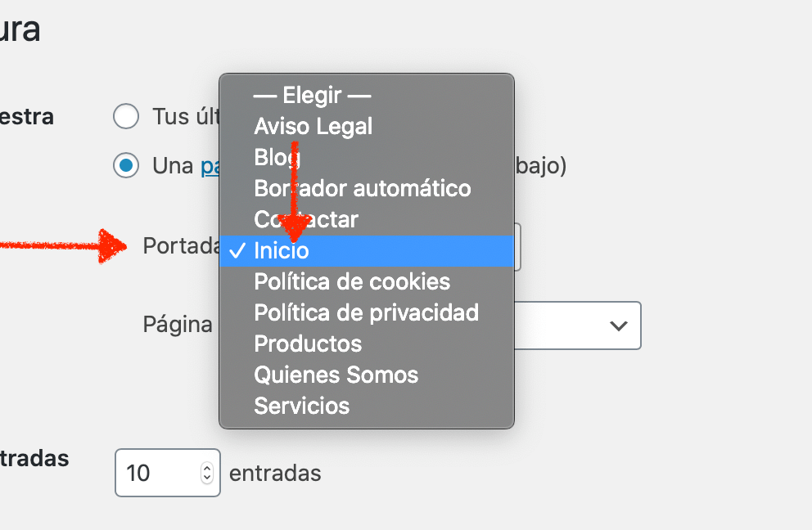Open the posts page dropdown chevron
This screenshot has height=530, width=812.
tap(618, 326)
